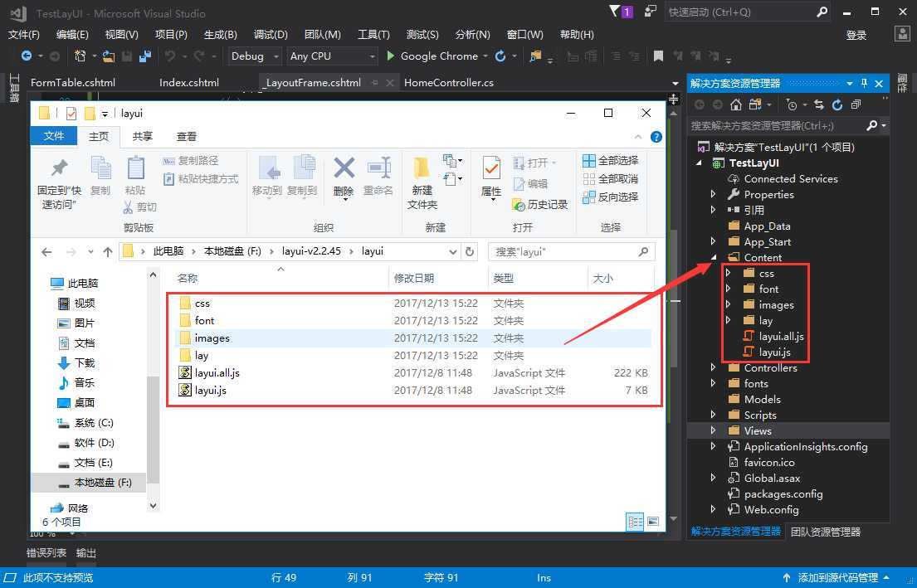Click 登录 sign-in link

[856, 35]
